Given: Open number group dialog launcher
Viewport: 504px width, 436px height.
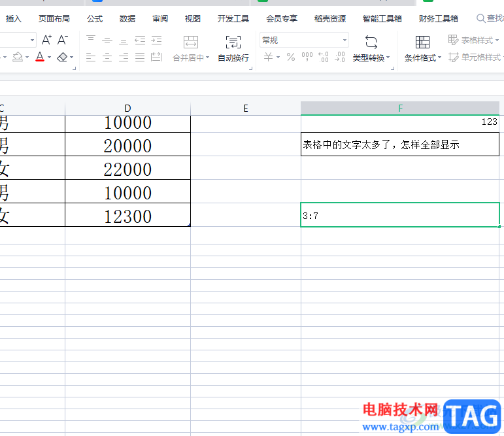Looking at the screenshot, I should [x=392, y=68].
